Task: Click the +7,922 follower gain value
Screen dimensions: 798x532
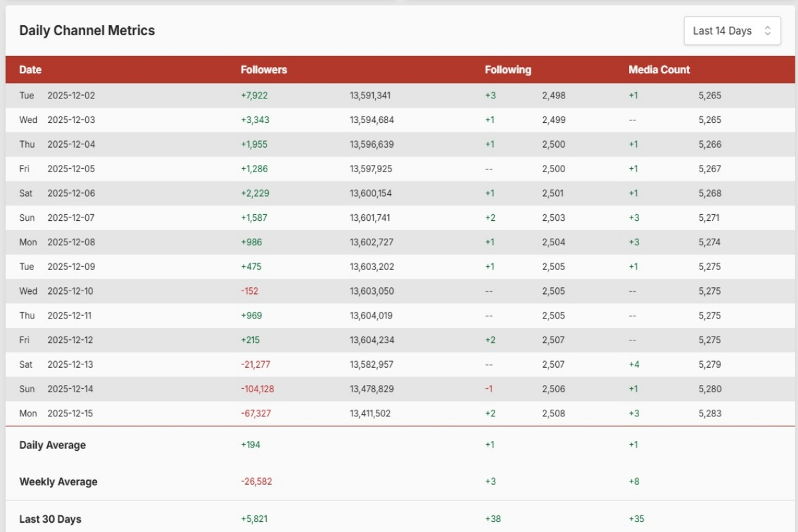Action: coord(254,95)
